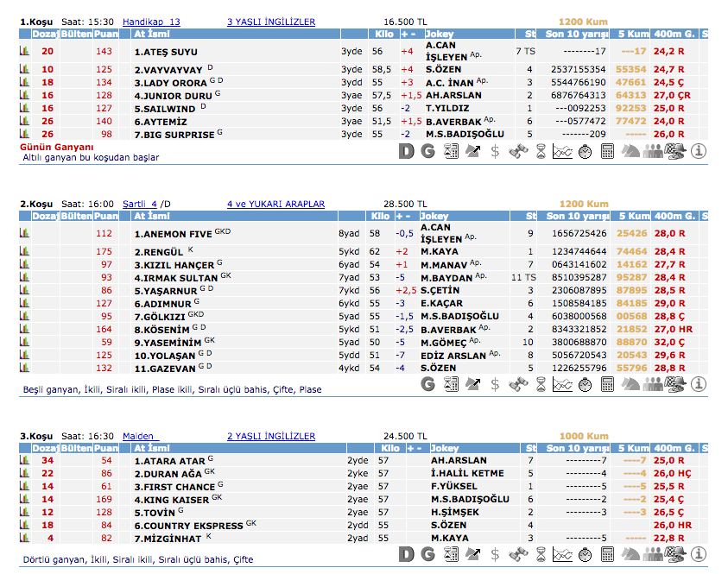Screen dimensions: 728x574
Task: Click the Maiden race type link
Action: pyautogui.click(x=138, y=436)
